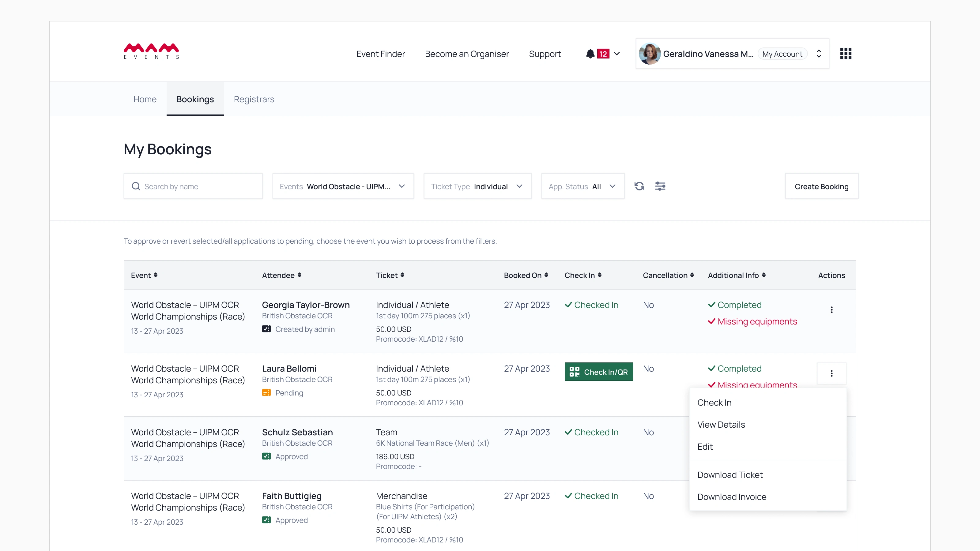Image resolution: width=980 pixels, height=551 pixels.
Task: Click Georgia's Checked In status
Action: pyautogui.click(x=592, y=305)
